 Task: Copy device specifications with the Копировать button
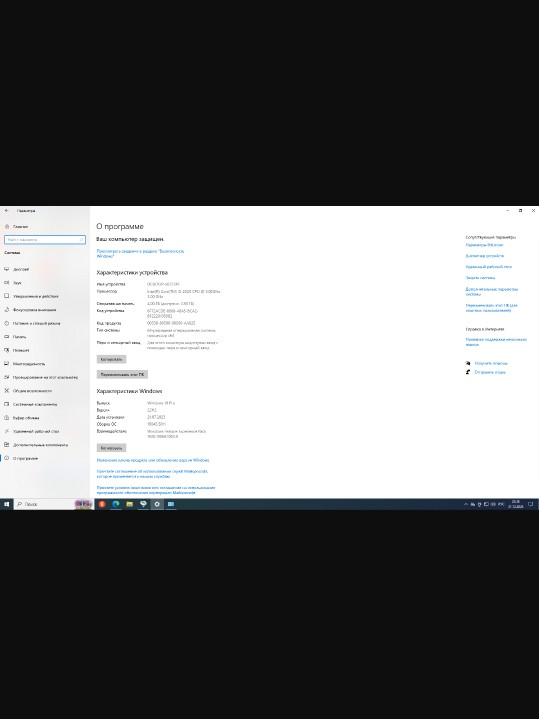111,359
